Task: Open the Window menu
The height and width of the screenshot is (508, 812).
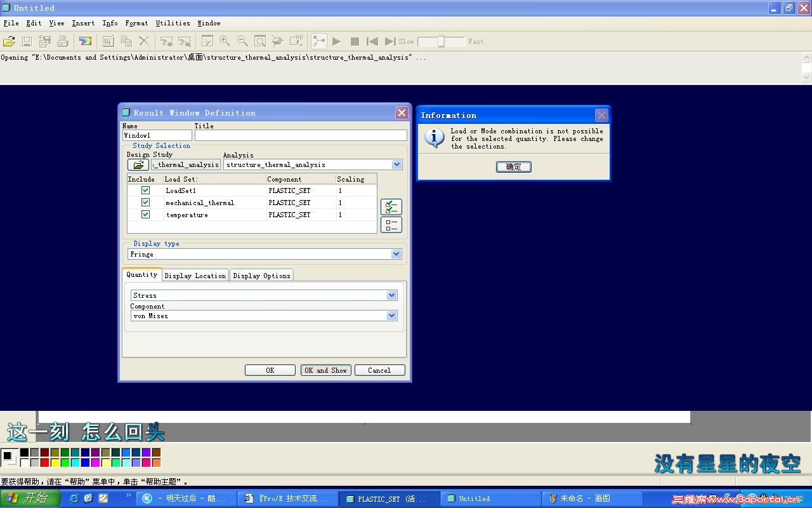Action: (209, 23)
